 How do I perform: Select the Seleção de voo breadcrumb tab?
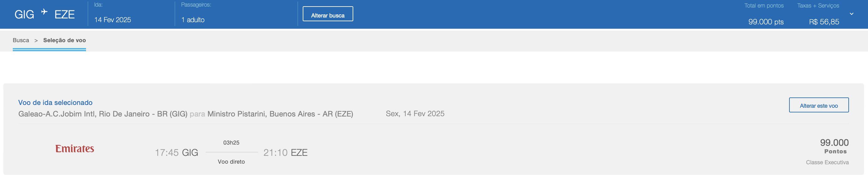point(64,40)
